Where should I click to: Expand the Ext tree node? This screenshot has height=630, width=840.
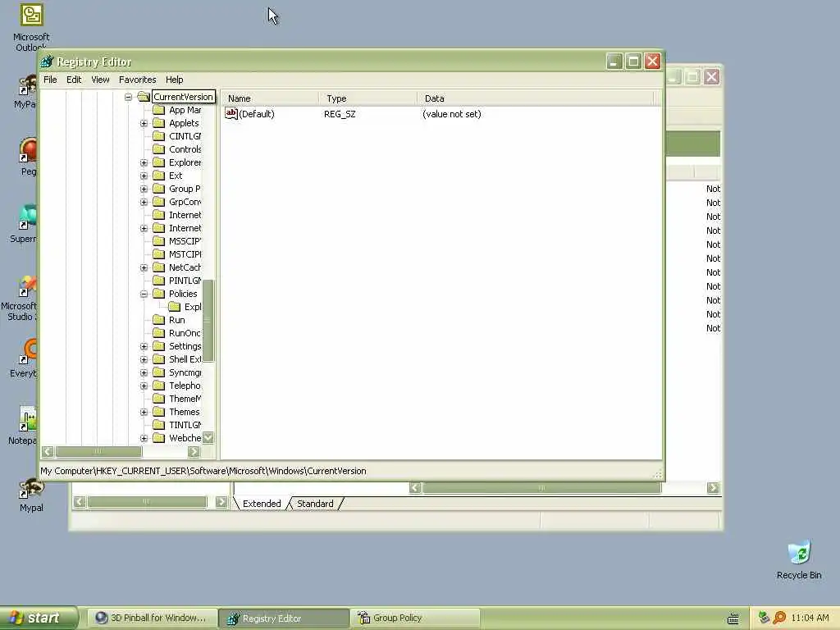tap(144, 176)
